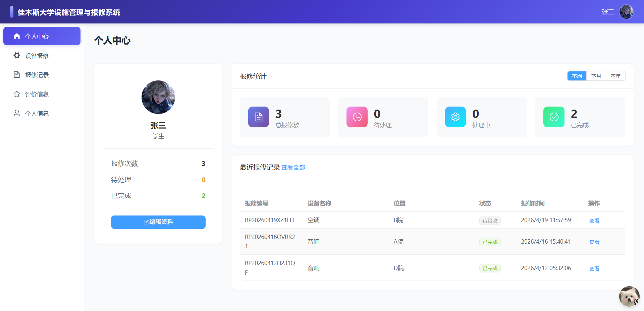This screenshot has width=644, height=311.
Task: Click the pink clock icon for 待处理
Action: click(357, 117)
